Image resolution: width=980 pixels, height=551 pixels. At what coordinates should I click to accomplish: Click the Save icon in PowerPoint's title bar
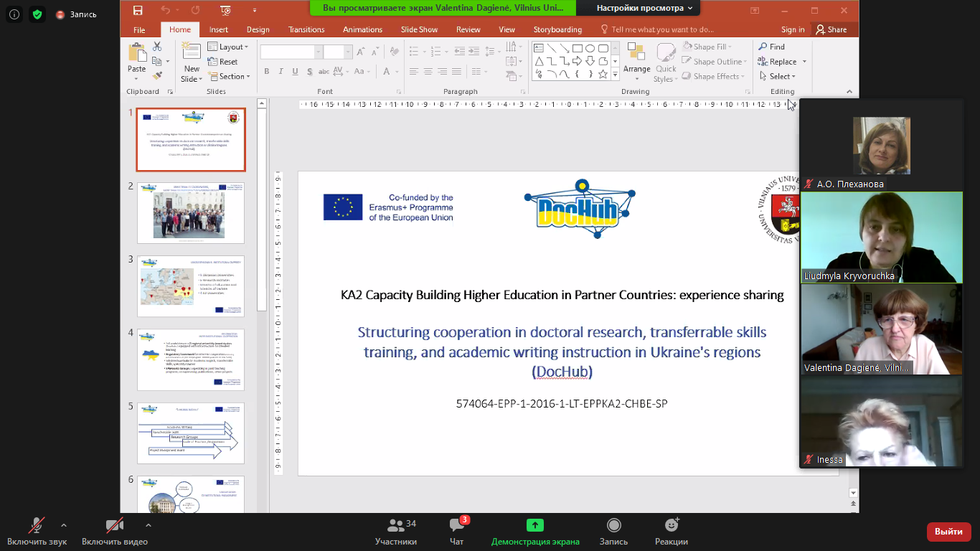point(138,10)
